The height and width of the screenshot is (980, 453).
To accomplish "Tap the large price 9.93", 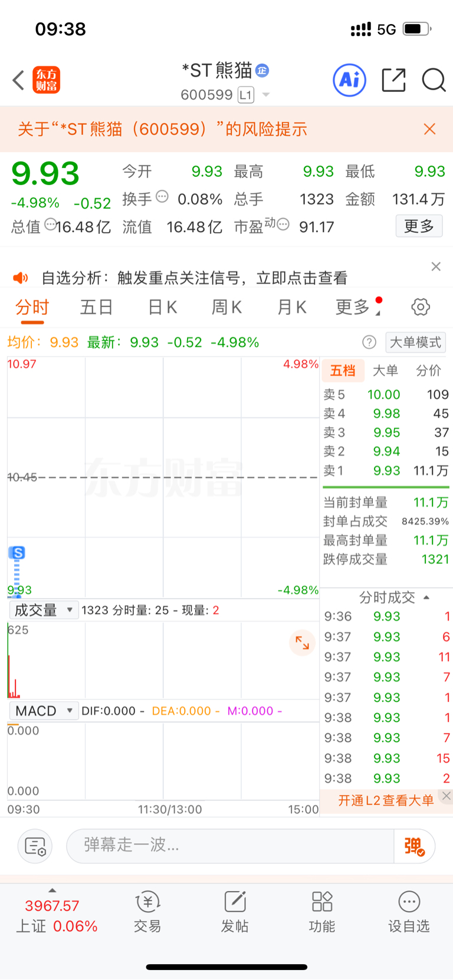I will [45, 173].
